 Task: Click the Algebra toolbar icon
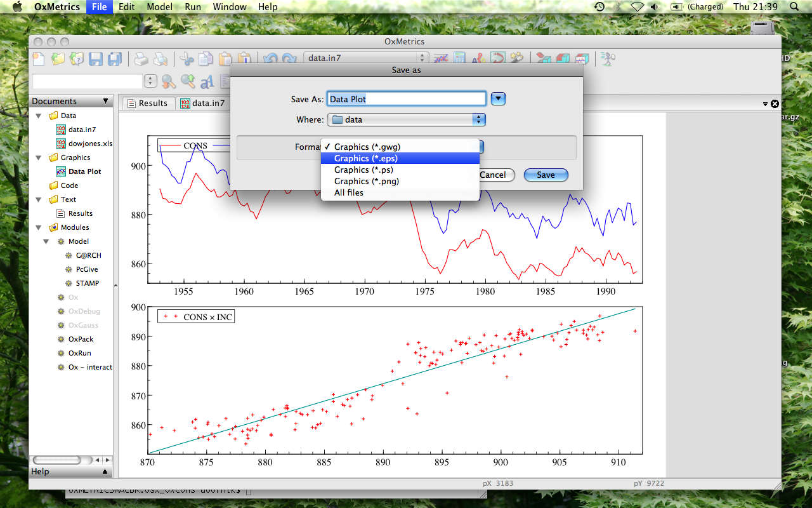click(479, 58)
